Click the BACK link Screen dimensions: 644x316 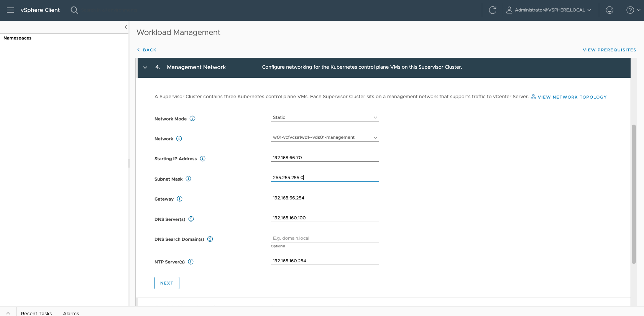(147, 50)
